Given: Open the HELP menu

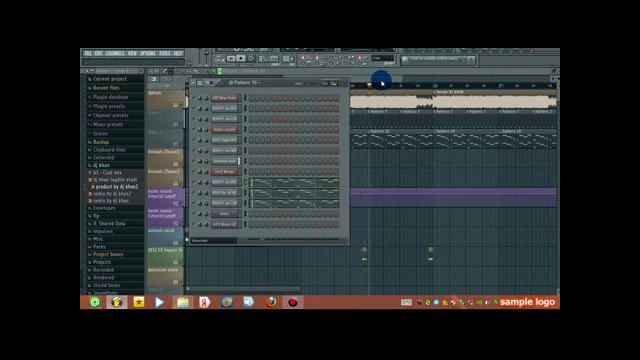Looking at the screenshot, I should pyautogui.click(x=178, y=53).
